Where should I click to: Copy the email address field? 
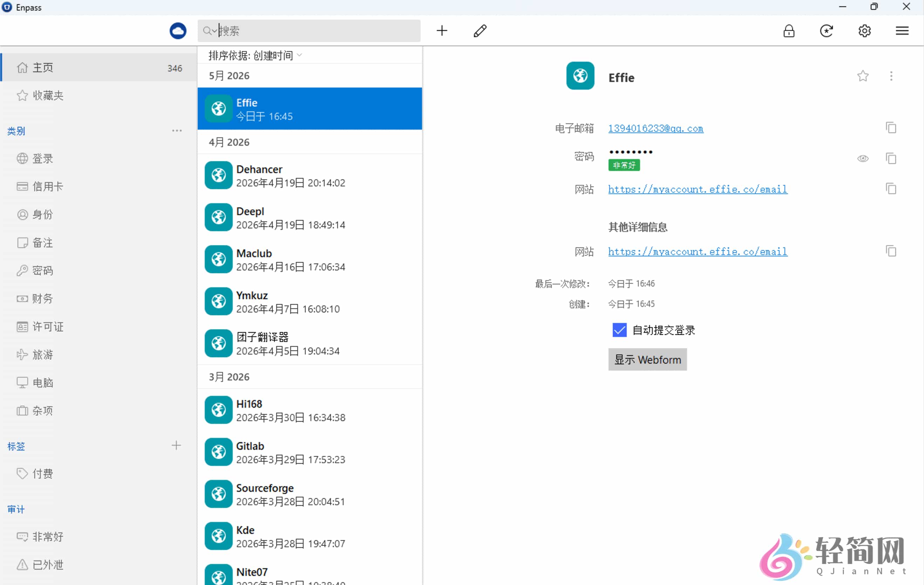point(891,128)
